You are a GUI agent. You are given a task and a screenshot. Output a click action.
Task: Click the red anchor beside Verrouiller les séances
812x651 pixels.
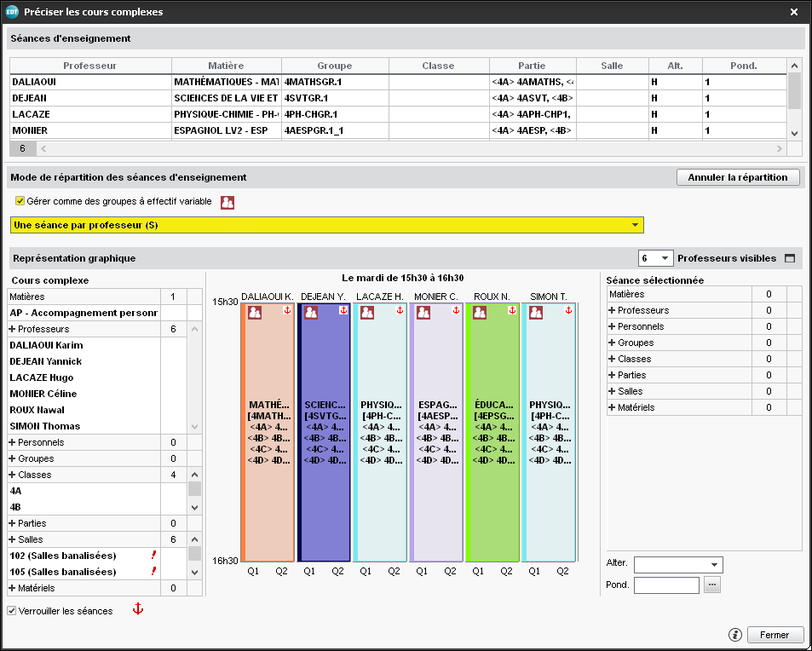click(x=138, y=609)
